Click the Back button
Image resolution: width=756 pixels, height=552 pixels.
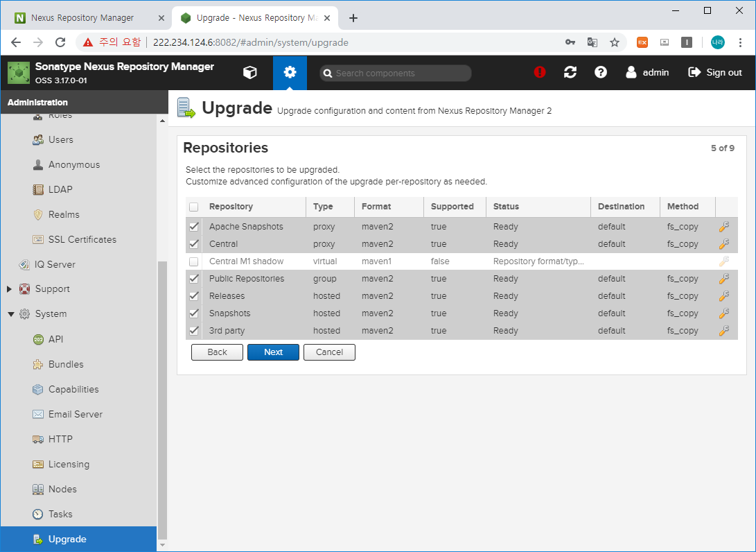click(217, 352)
